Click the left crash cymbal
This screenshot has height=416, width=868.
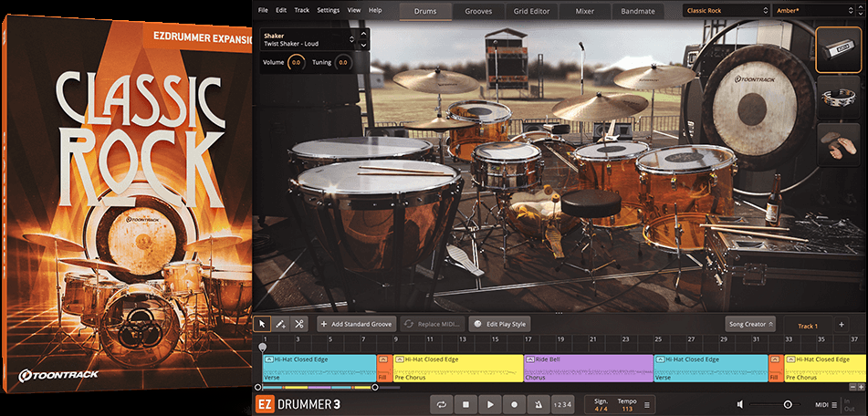[x=435, y=81]
